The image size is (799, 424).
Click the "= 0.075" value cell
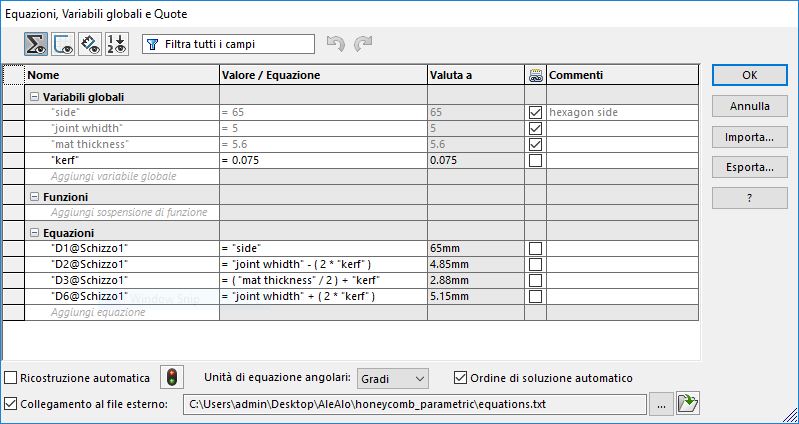point(324,161)
